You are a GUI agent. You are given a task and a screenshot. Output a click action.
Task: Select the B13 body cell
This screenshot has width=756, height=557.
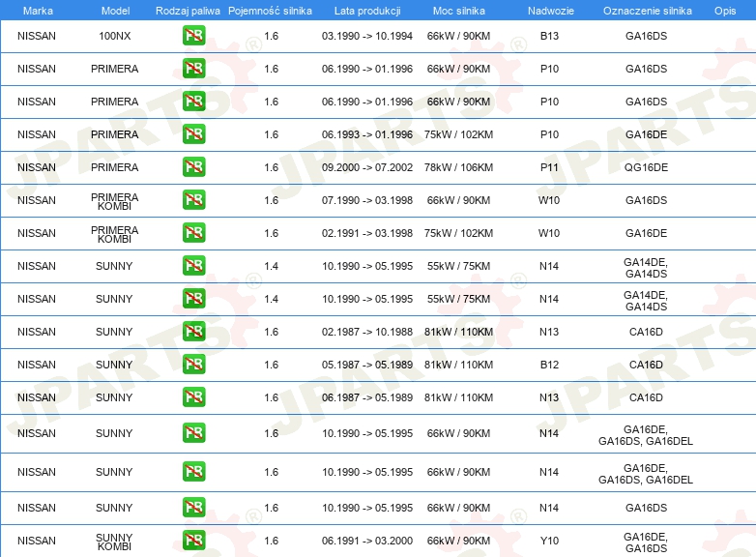pos(549,36)
